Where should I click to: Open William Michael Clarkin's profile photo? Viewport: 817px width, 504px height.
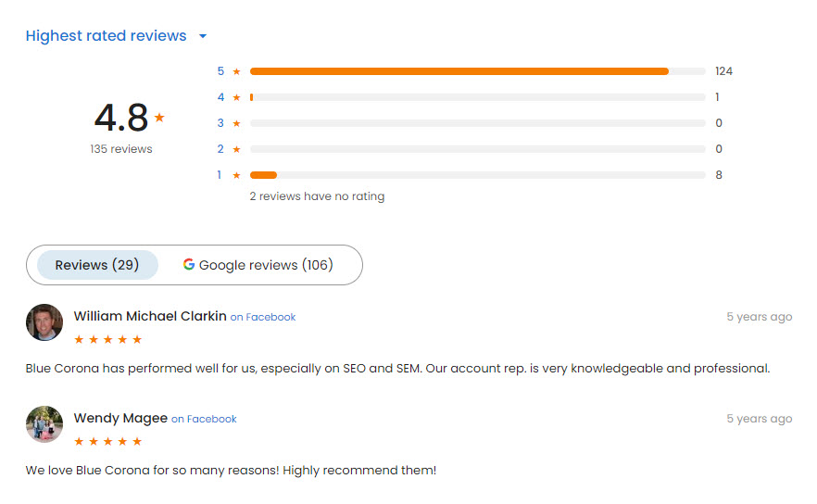click(44, 322)
